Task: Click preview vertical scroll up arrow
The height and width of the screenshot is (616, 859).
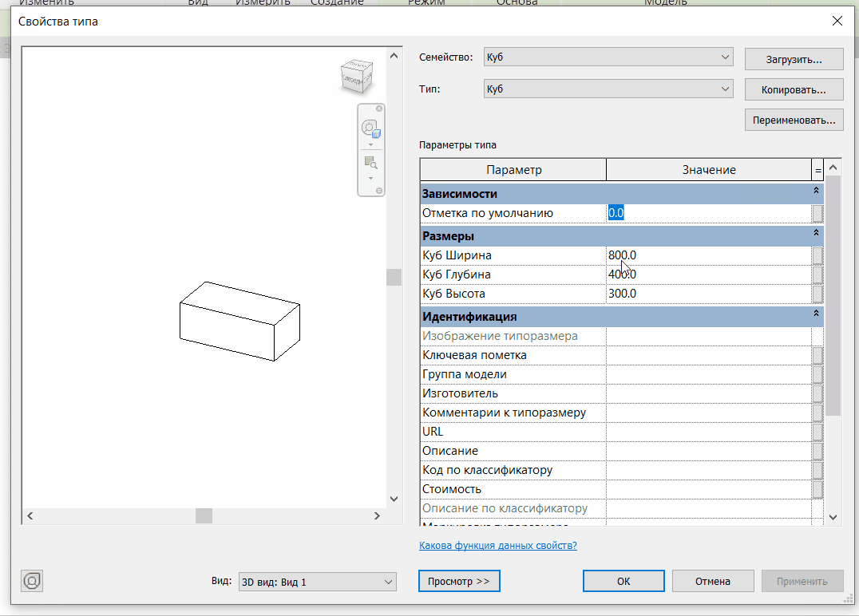Action: click(394, 55)
